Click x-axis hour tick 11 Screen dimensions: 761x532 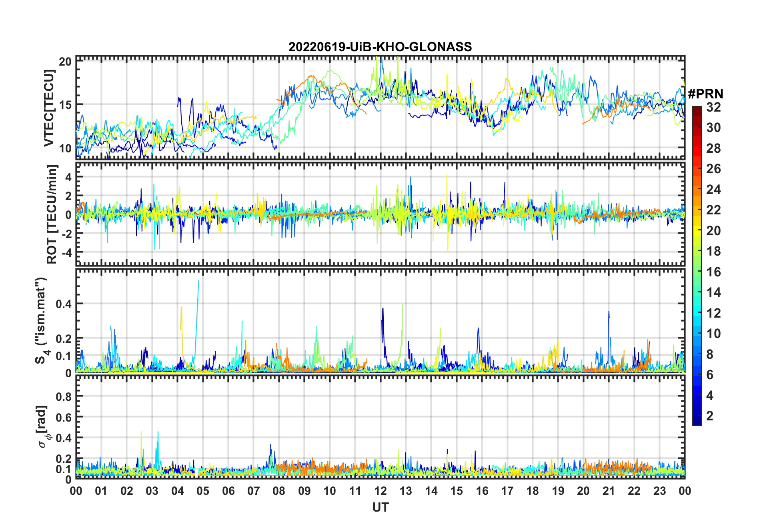coord(355,491)
